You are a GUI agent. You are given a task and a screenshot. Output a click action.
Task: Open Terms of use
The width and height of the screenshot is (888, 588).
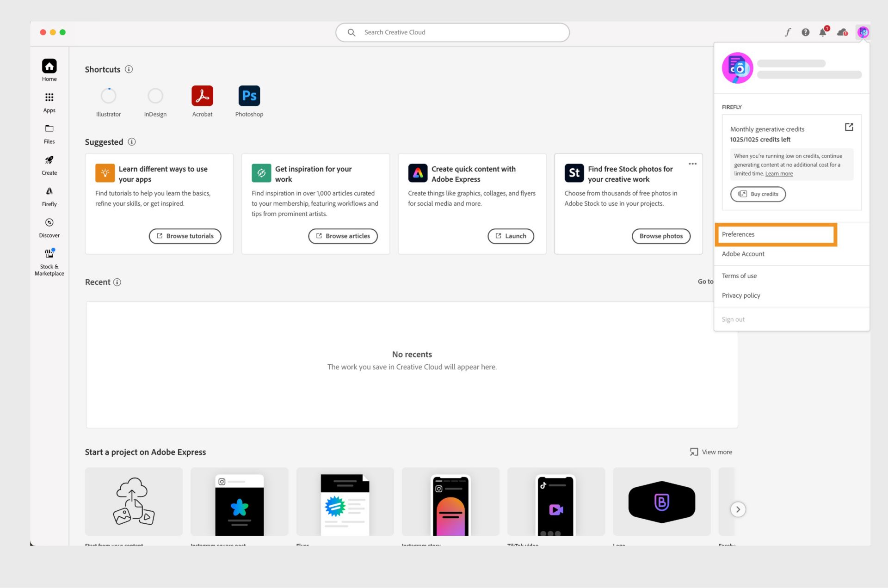click(739, 276)
